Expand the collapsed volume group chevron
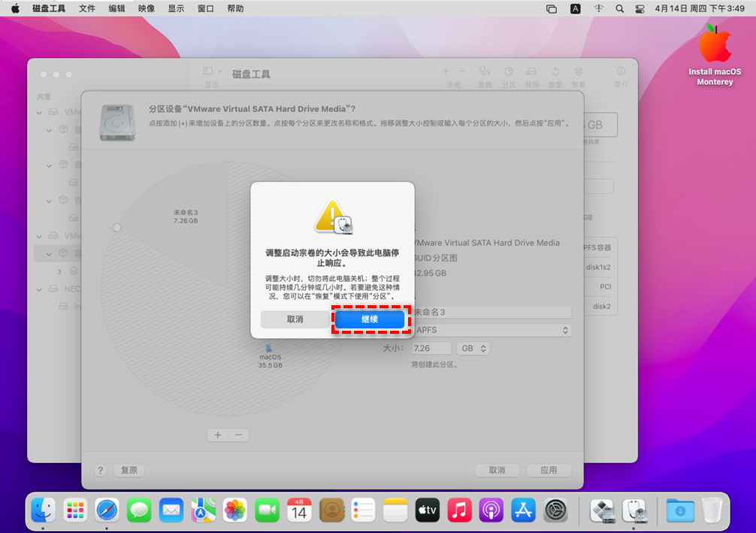Viewport: 756px width, 533px height. point(59,271)
